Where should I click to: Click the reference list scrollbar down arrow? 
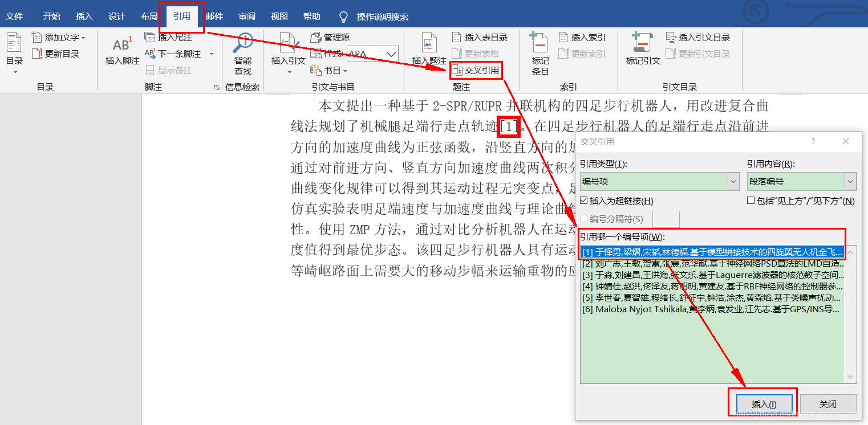(851, 377)
